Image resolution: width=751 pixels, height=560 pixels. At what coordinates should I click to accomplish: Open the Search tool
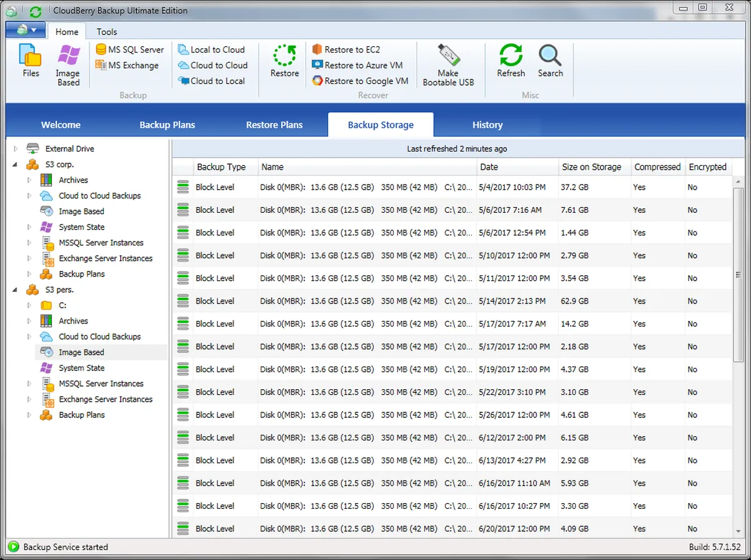[550, 61]
